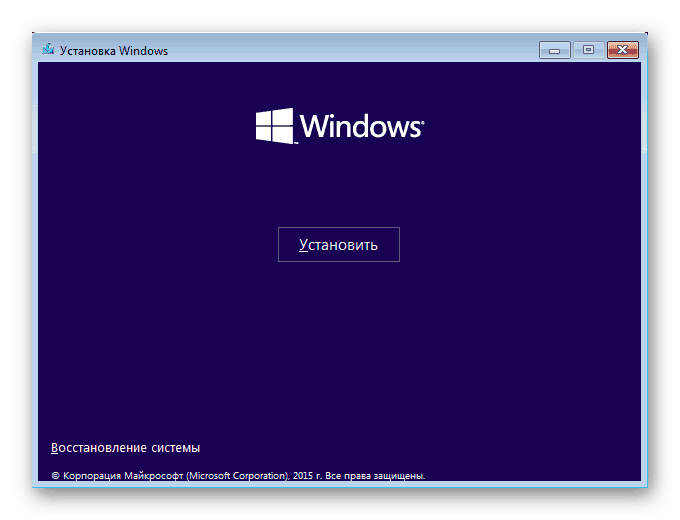Image resolution: width=680 pixels, height=520 pixels.
Task: Click the underlined В in Восстановление
Action: tap(54, 448)
